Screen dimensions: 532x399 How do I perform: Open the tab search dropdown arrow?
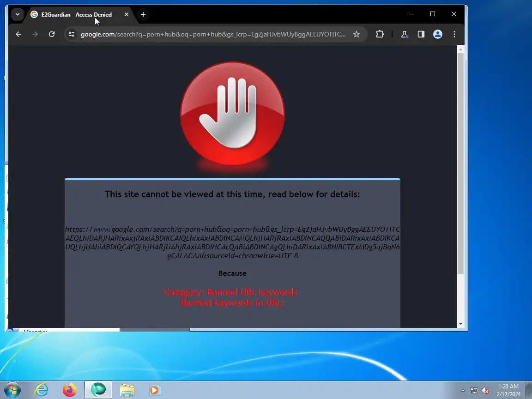click(17, 14)
